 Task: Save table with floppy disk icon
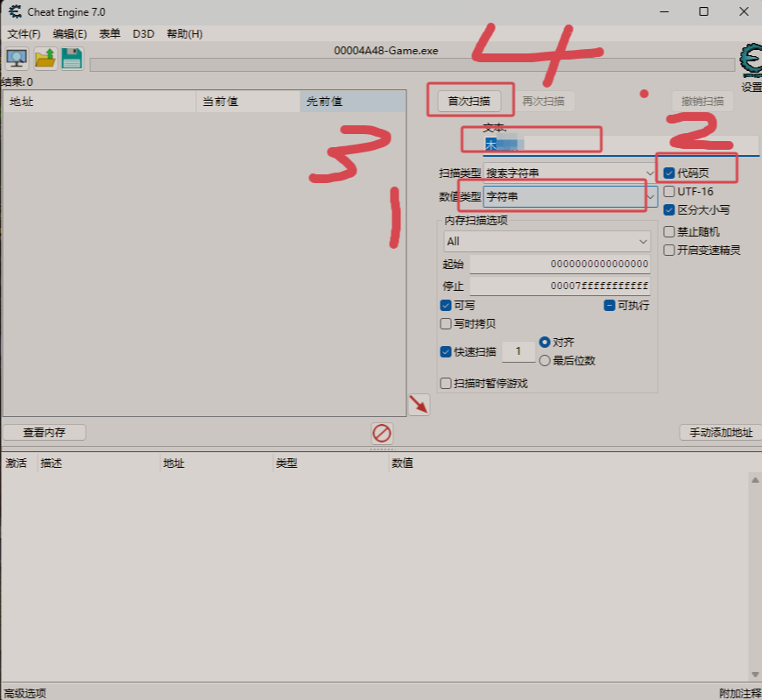[72, 59]
